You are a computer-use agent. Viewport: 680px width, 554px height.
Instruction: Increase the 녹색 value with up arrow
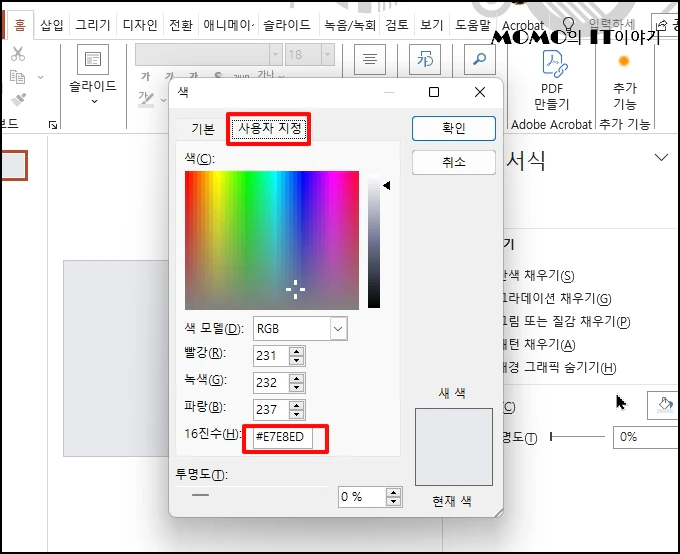click(297, 378)
